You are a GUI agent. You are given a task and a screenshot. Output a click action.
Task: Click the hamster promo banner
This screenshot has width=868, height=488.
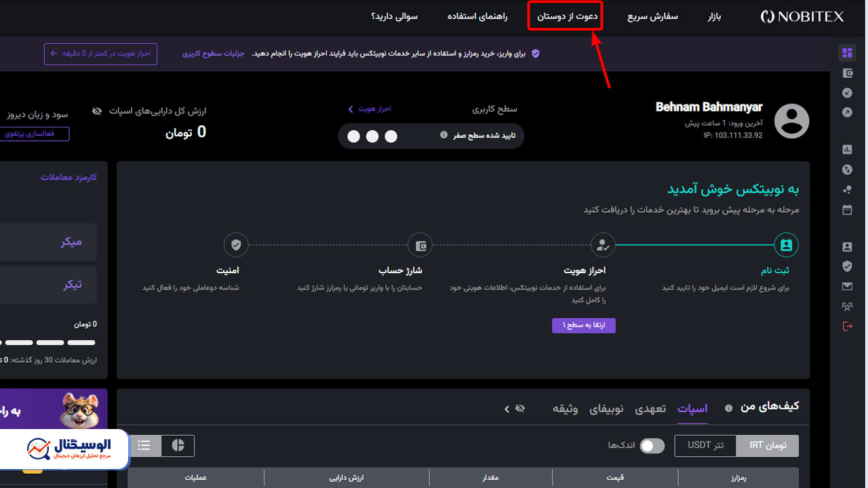point(54,409)
